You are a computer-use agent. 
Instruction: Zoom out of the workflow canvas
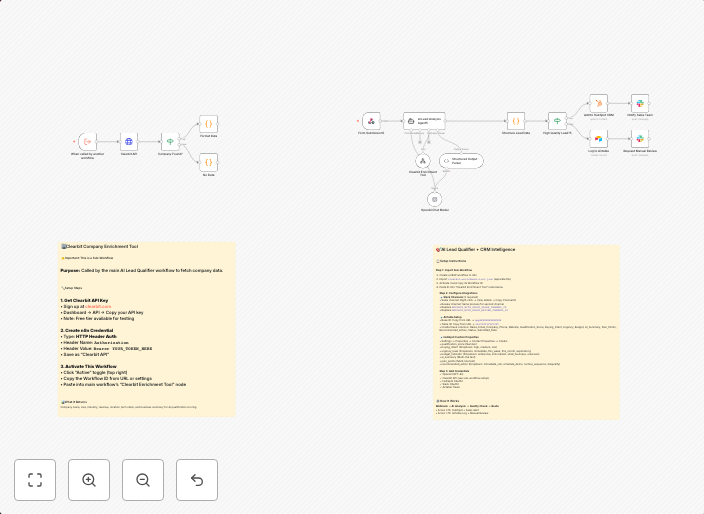[143, 480]
